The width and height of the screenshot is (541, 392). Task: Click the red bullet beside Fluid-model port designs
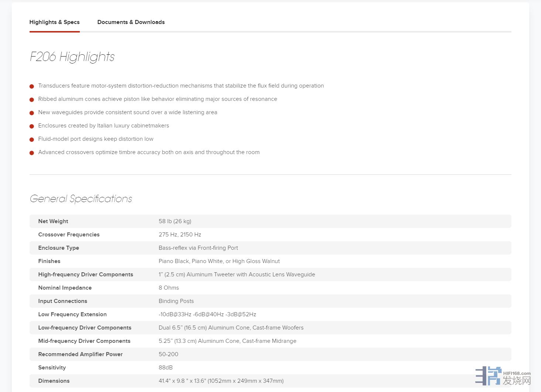coord(32,140)
